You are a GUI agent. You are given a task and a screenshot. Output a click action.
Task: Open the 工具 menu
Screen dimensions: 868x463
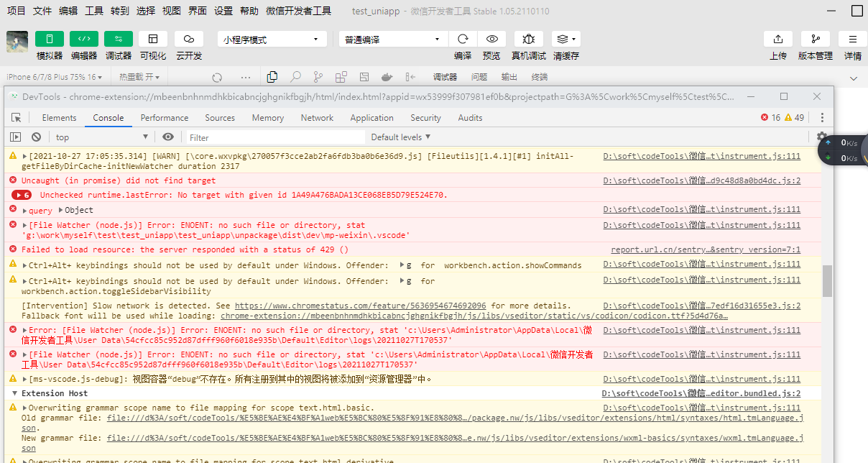coord(94,11)
